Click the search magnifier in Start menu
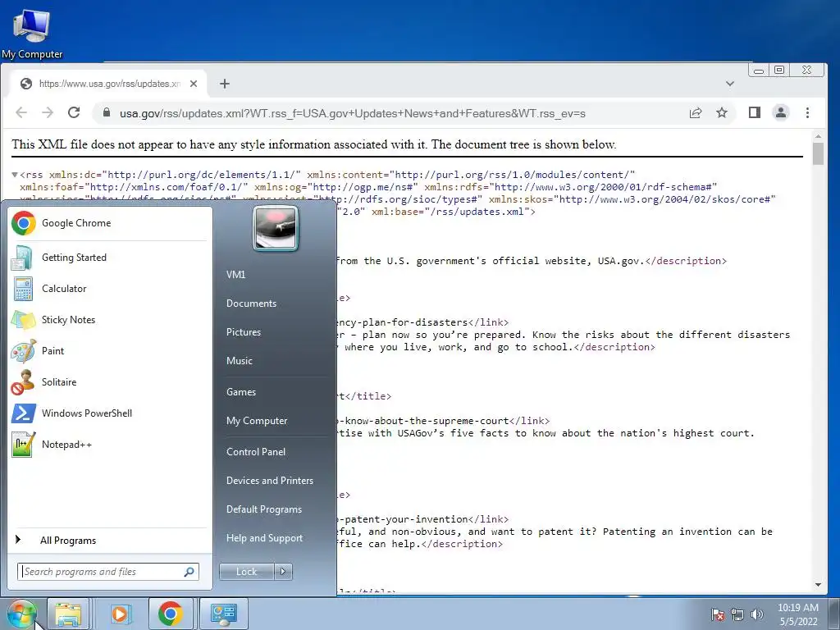Image resolution: width=840 pixels, height=630 pixels. pyautogui.click(x=189, y=572)
